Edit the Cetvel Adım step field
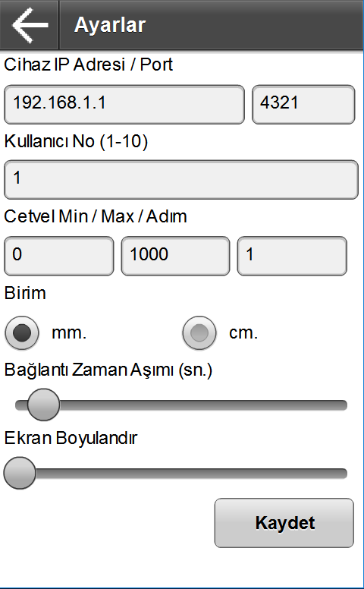 tap(292, 256)
